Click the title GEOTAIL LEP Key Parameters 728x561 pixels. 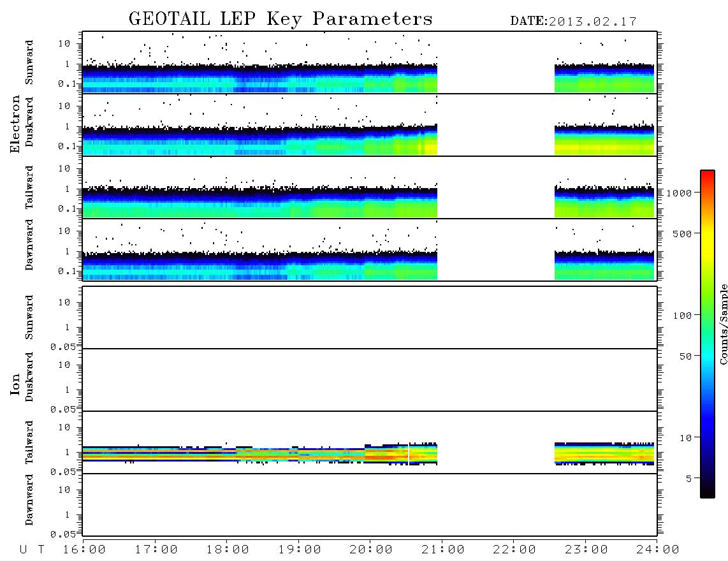[x=280, y=19]
